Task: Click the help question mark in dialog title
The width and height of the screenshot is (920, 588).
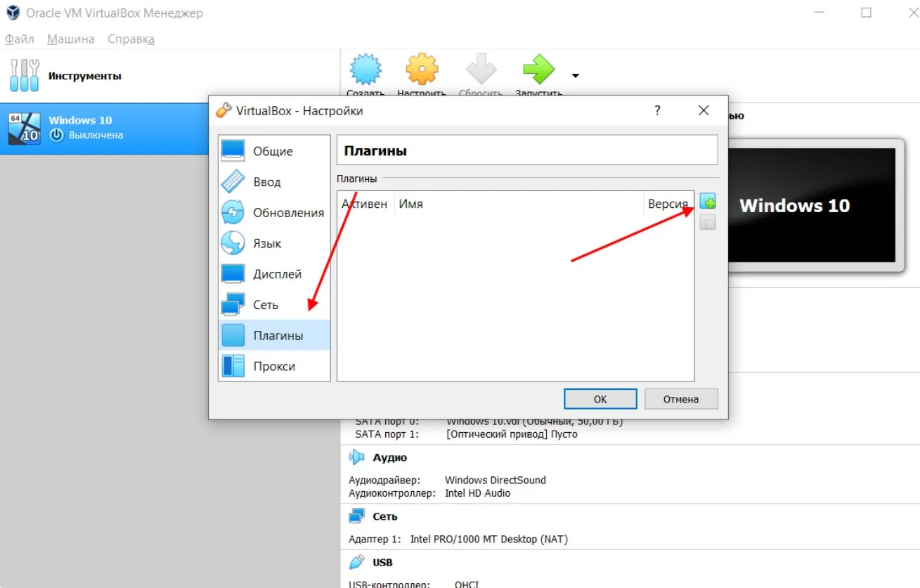Action: point(658,110)
